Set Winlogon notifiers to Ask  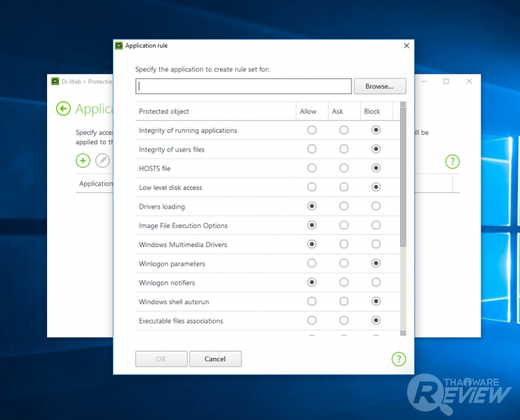(x=344, y=282)
